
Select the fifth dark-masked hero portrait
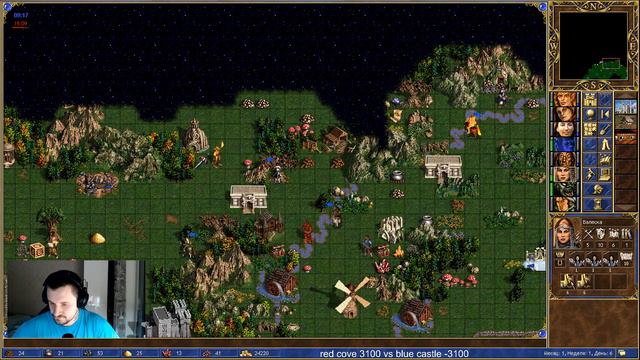tap(565, 160)
